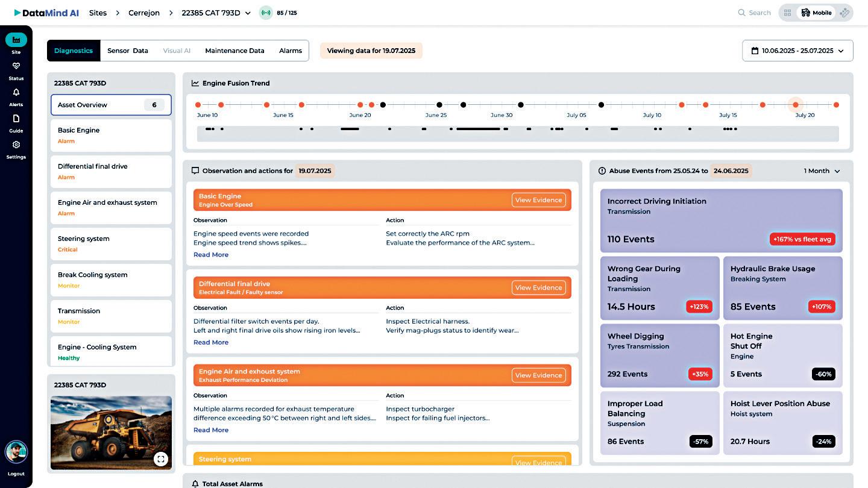Image resolution: width=868 pixels, height=488 pixels.
Task: Click the calendar icon in date range
Action: point(755,51)
